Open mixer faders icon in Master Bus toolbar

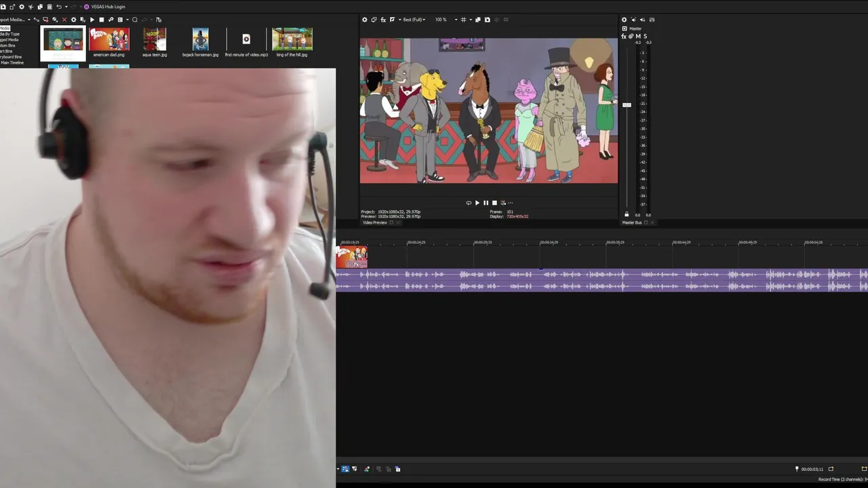652,20
